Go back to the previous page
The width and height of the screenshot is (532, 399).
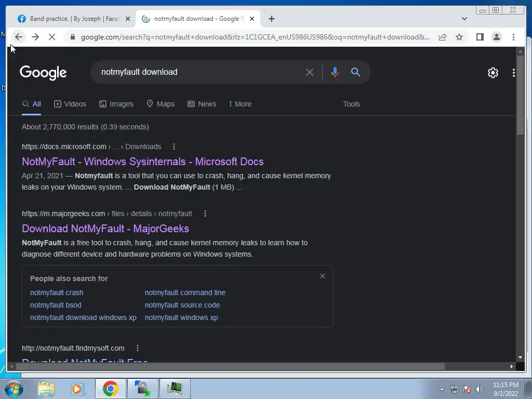tap(19, 37)
